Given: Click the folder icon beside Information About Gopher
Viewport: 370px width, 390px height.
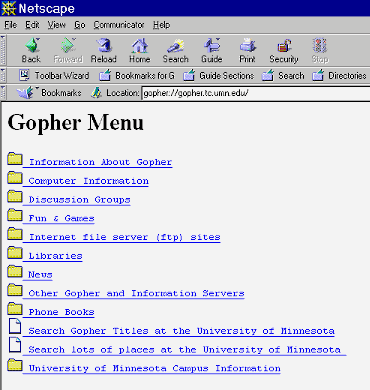Looking at the screenshot, I should (x=15, y=159).
